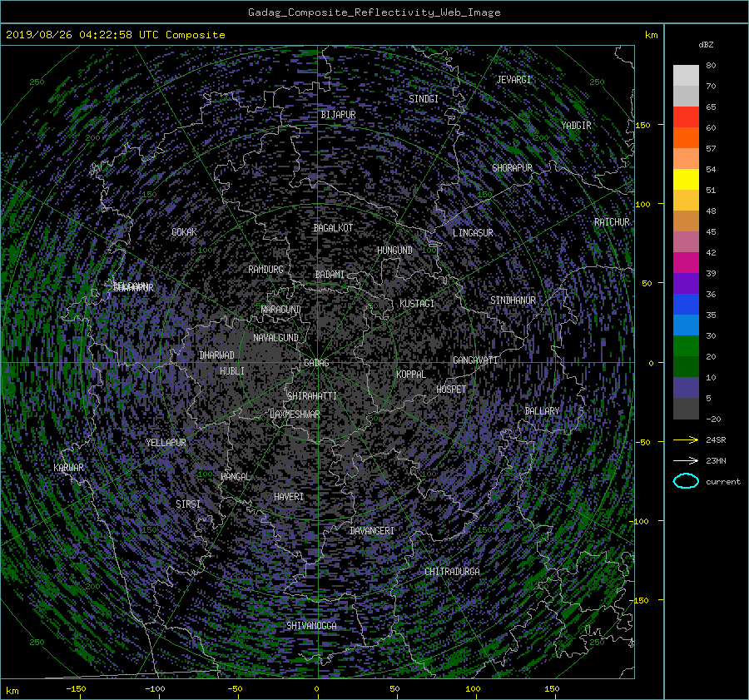Click the HUNGUND city label

point(394,251)
